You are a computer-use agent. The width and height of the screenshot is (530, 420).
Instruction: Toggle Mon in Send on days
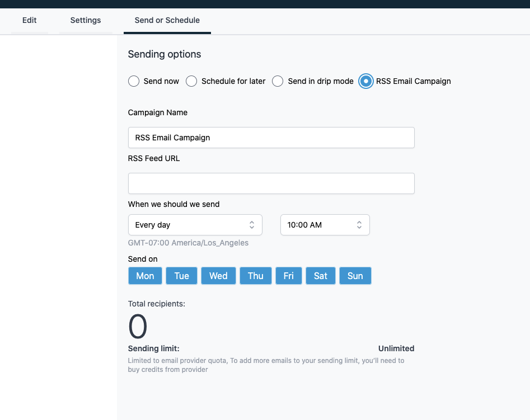coord(145,276)
